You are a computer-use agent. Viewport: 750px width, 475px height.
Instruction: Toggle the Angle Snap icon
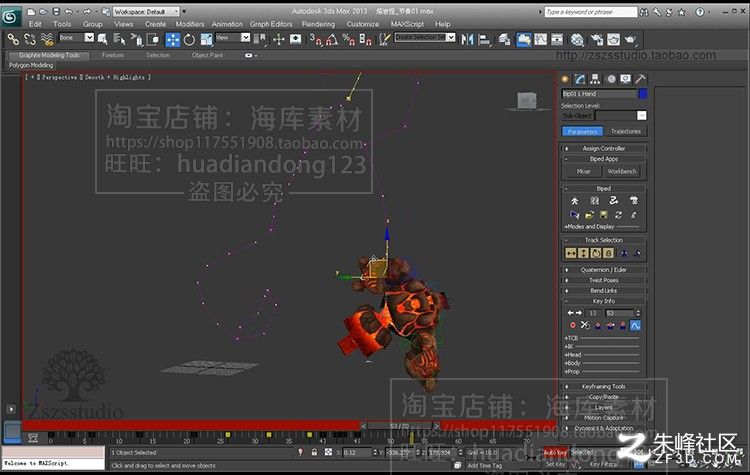pyautogui.click(x=331, y=39)
